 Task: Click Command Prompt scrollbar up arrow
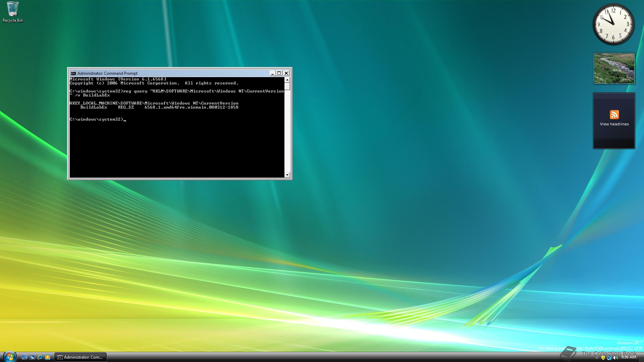click(x=287, y=80)
